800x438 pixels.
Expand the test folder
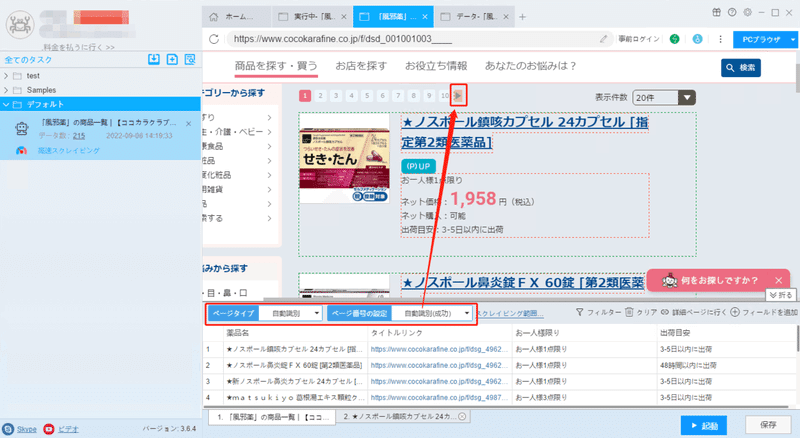tap(6, 76)
